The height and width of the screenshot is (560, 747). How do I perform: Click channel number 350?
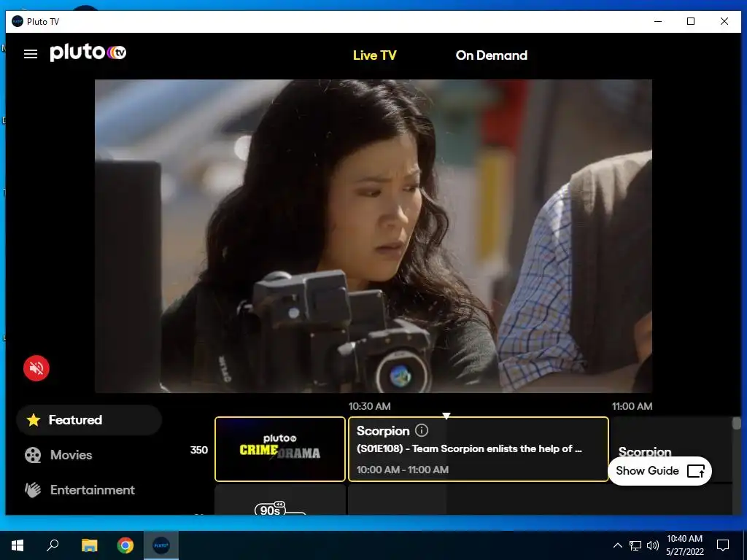coord(198,450)
